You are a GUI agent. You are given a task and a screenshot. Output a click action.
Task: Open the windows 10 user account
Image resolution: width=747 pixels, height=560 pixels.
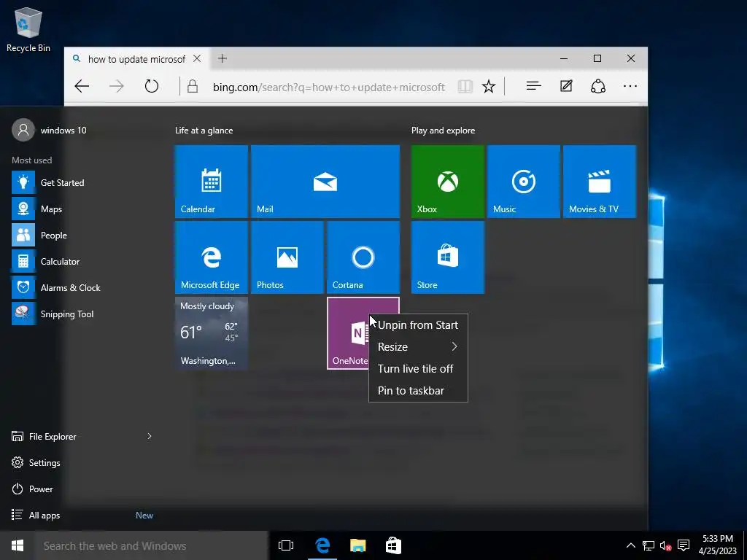(x=49, y=130)
